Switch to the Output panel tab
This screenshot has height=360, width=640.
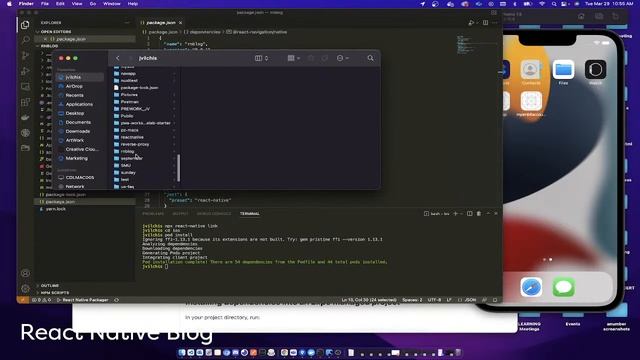[x=180, y=213]
